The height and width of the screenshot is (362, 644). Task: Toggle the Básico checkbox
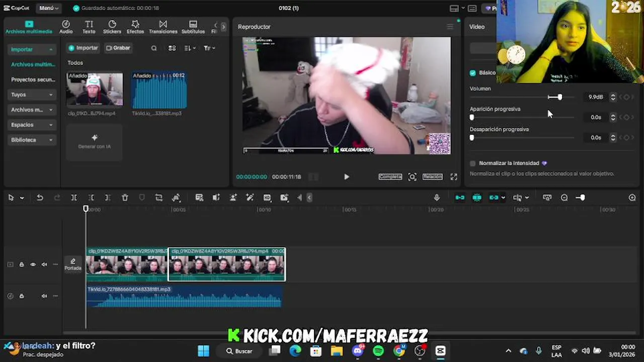472,73
